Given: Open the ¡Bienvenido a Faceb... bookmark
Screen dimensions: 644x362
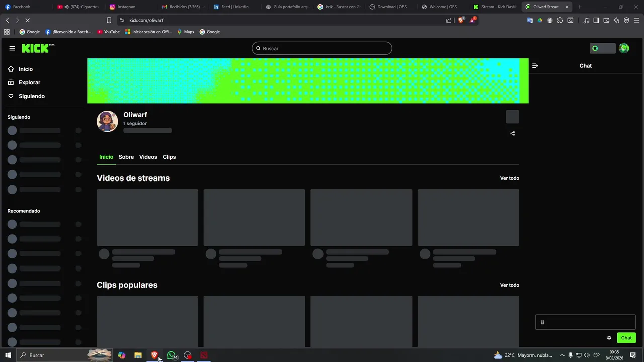Looking at the screenshot, I should (x=68, y=32).
